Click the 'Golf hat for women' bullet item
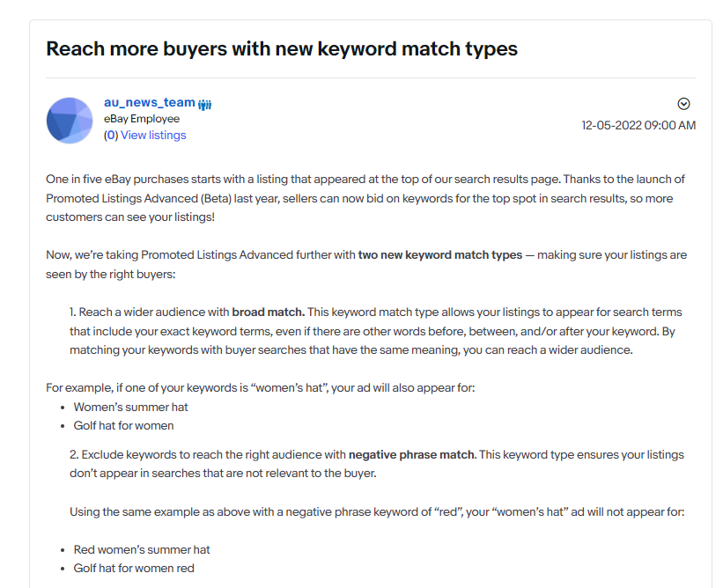723x588 pixels. click(x=123, y=425)
